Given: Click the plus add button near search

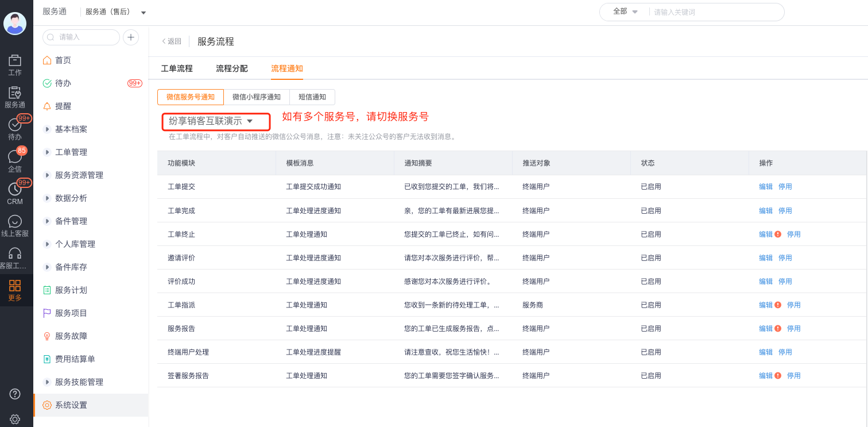Looking at the screenshot, I should tap(131, 37).
